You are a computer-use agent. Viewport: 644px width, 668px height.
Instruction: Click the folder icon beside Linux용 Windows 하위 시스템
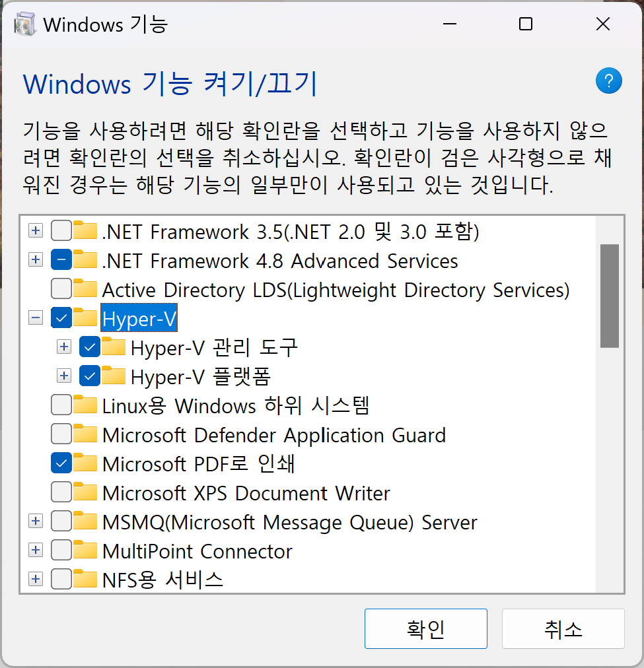coord(85,405)
